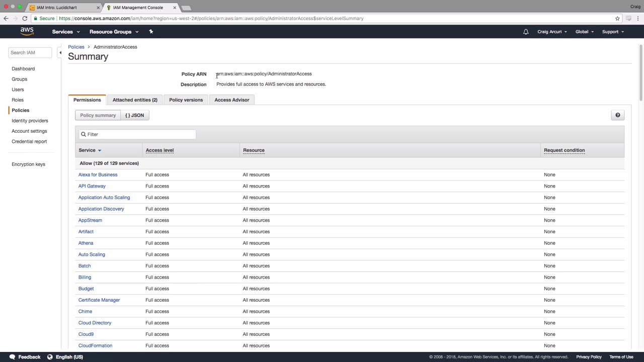Open Account settings in sidebar
Screen dimensions: 644x362
(29, 131)
